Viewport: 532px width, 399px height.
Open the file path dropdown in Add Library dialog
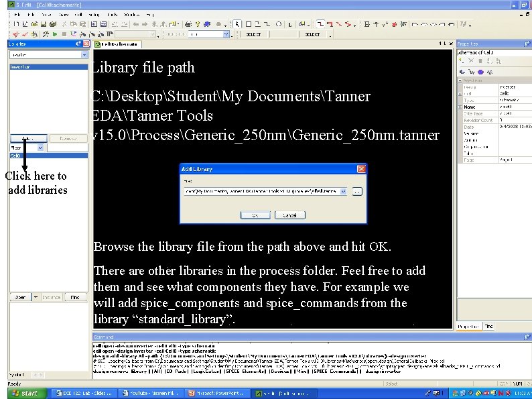click(x=343, y=192)
